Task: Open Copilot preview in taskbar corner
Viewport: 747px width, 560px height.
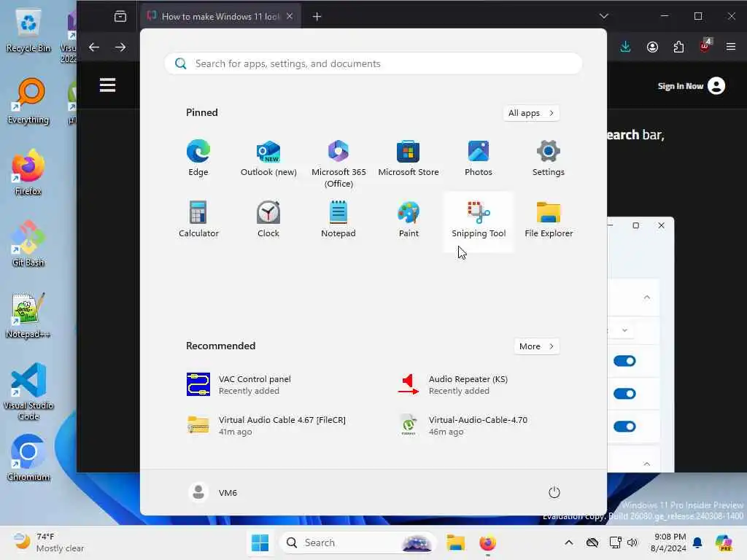Action: (724, 542)
